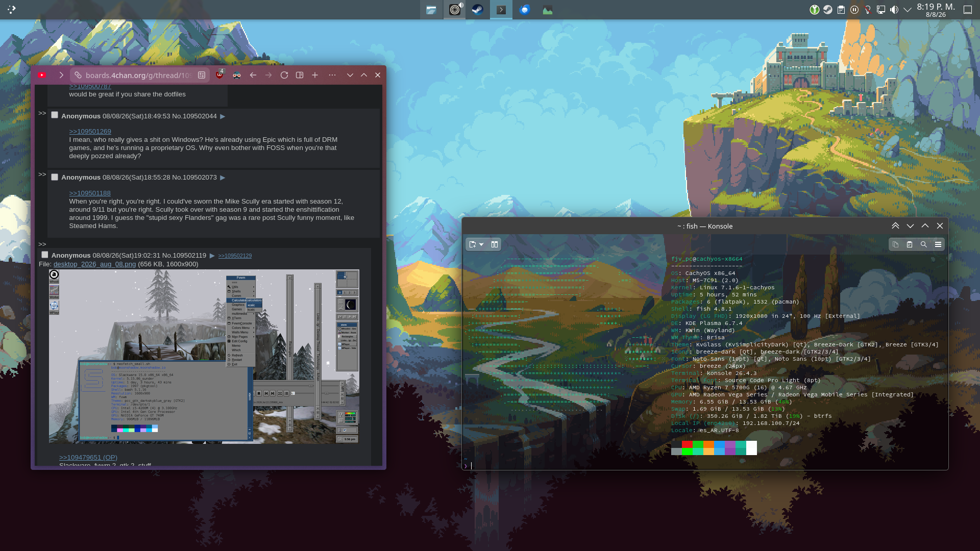Follow the >>109500787 quote link
Image resolution: width=980 pixels, height=551 pixels.
[90, 86]
